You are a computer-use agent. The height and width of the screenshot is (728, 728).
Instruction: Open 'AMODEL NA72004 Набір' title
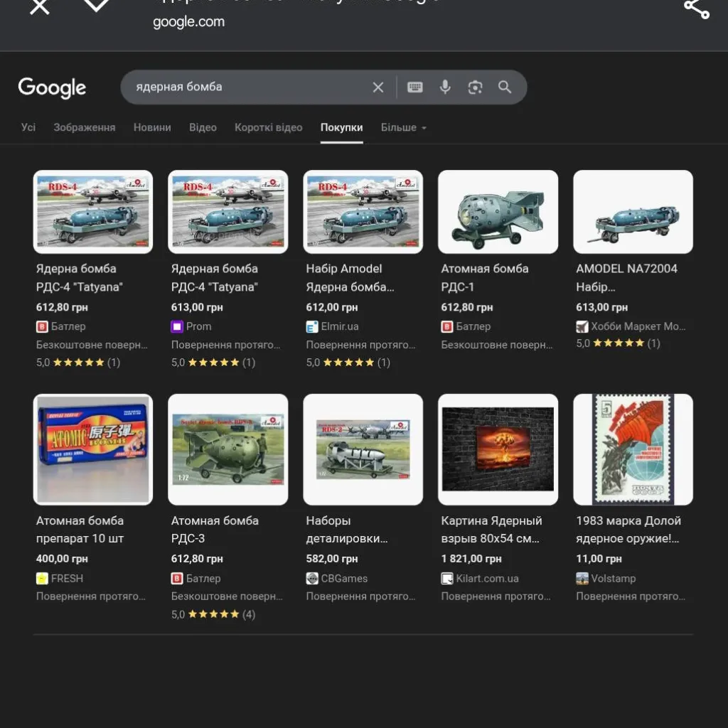626,278
